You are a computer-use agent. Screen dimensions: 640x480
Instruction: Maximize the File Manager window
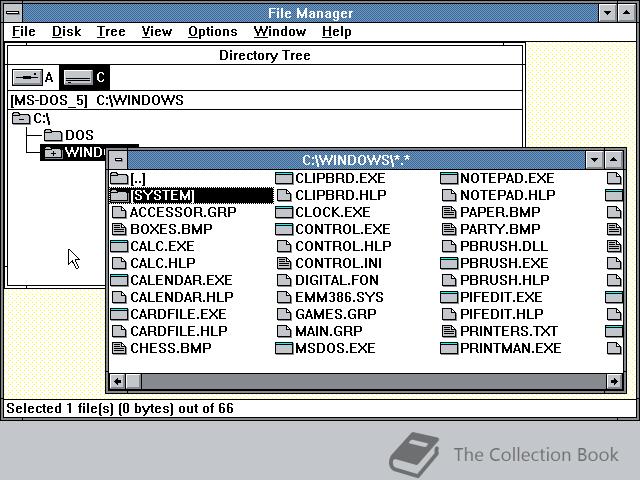point(626,13)
